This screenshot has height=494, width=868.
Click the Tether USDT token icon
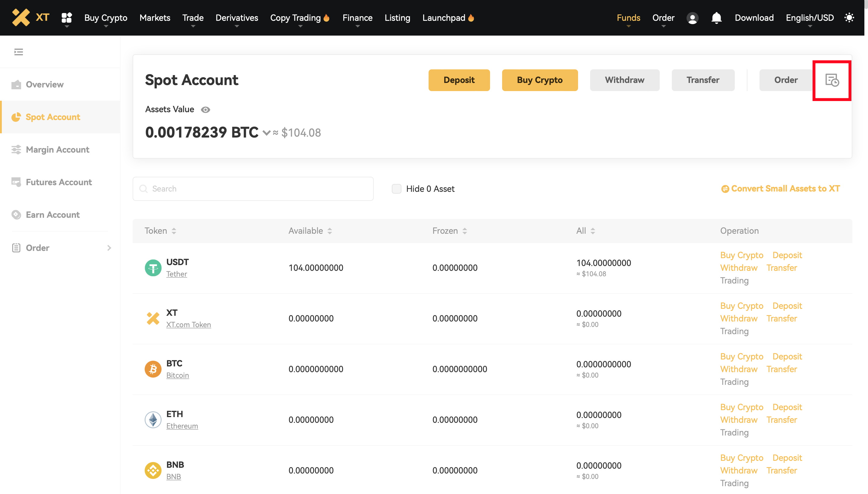click(153, 268)
